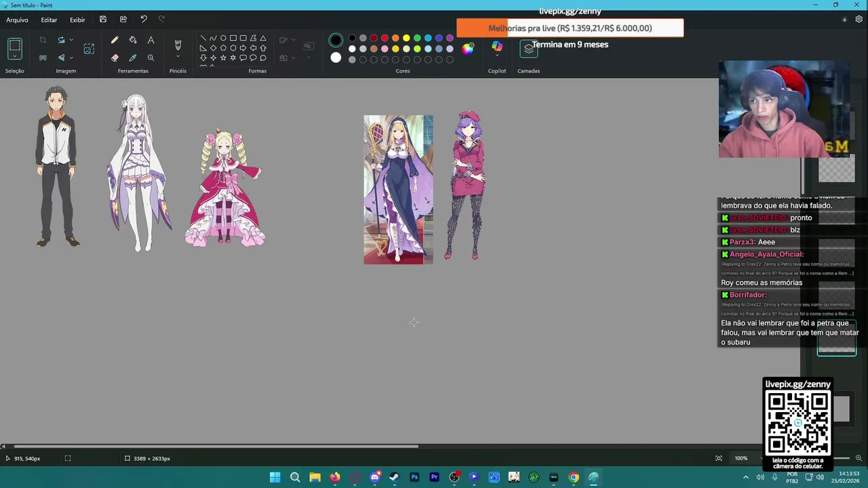Click the blonde nun character image

[398, 190]
